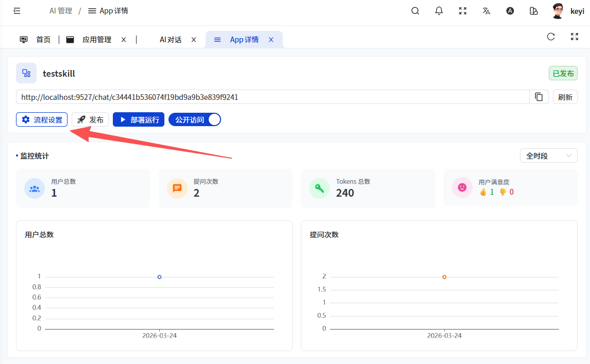Image resolution: width=590 pixels, height=364 pixels.
Task: Expand the 全时段 time range dropdown
Action: pyautogui.click(x=548, y=156)
